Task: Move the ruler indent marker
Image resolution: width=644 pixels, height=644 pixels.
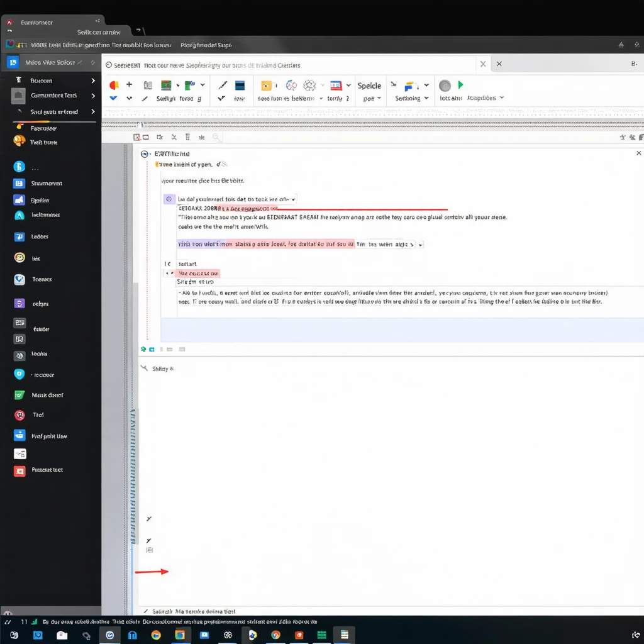Action: pos(140,124)
